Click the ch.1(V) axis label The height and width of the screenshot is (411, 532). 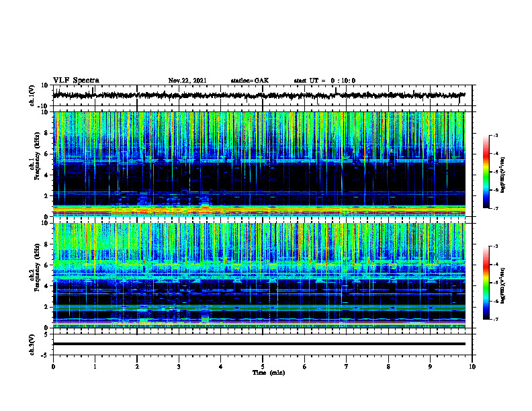tap(32, 95)
